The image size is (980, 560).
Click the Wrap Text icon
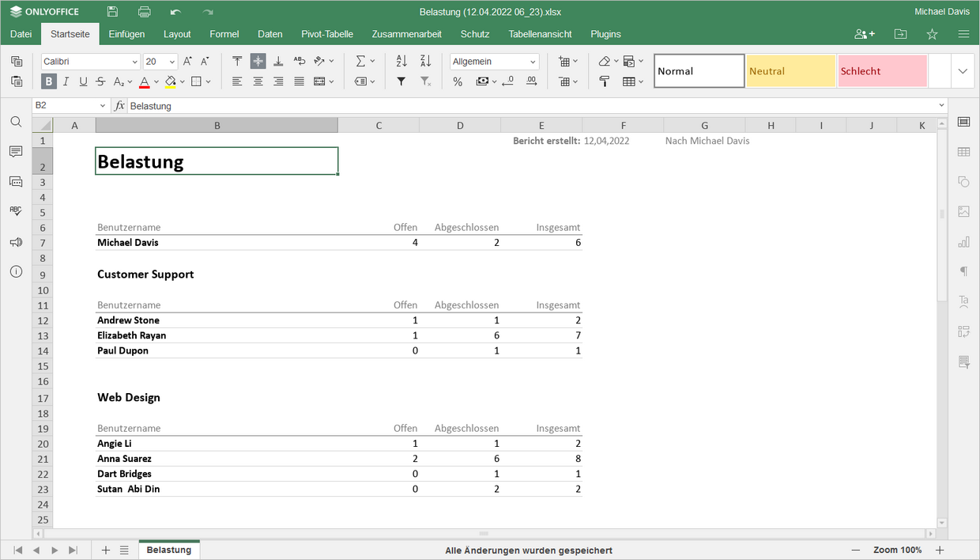point(299,61)
